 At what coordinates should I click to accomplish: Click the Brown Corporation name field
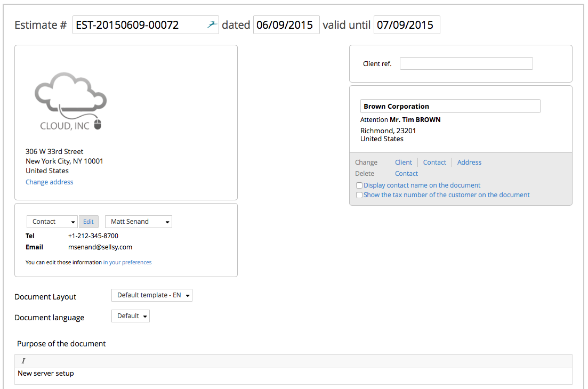(450, 106)
